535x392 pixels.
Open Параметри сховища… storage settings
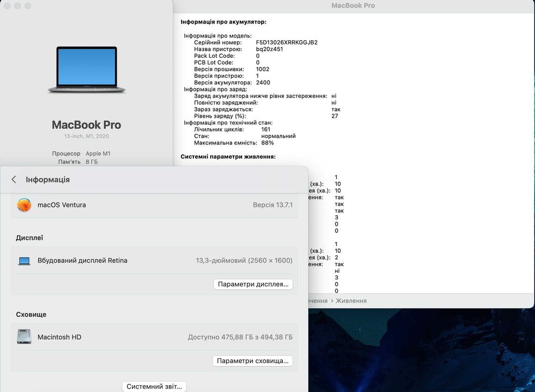click(253, 361)
